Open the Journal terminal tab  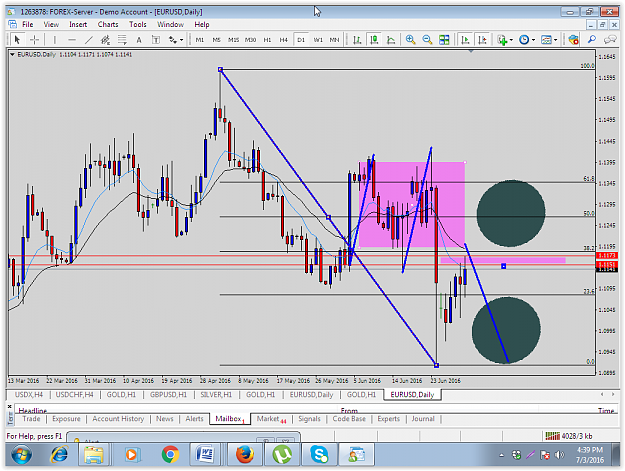click(423, 419)
